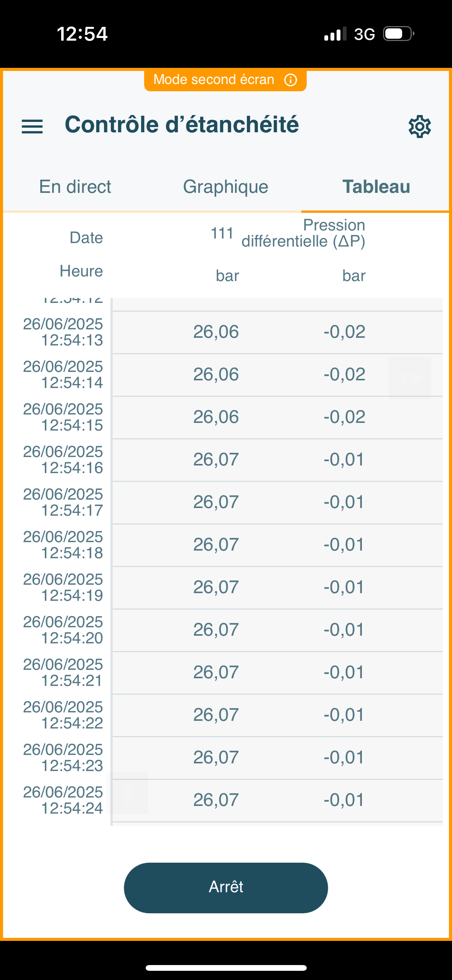Switch to the En direct tab
Screen dimensions: 452x980
[75, 187]
